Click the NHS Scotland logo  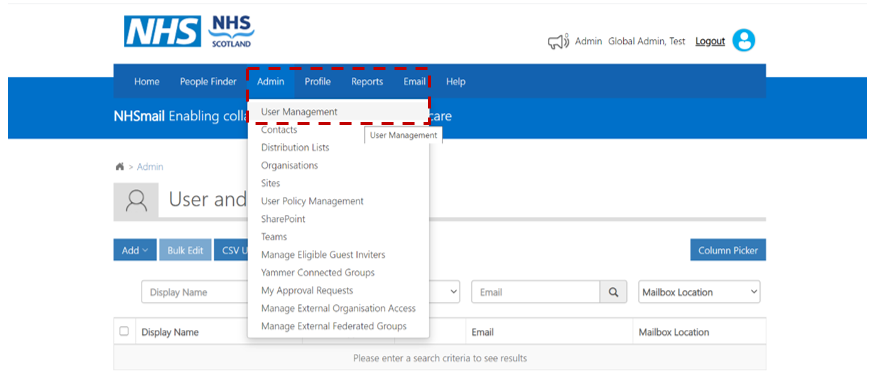232,31
